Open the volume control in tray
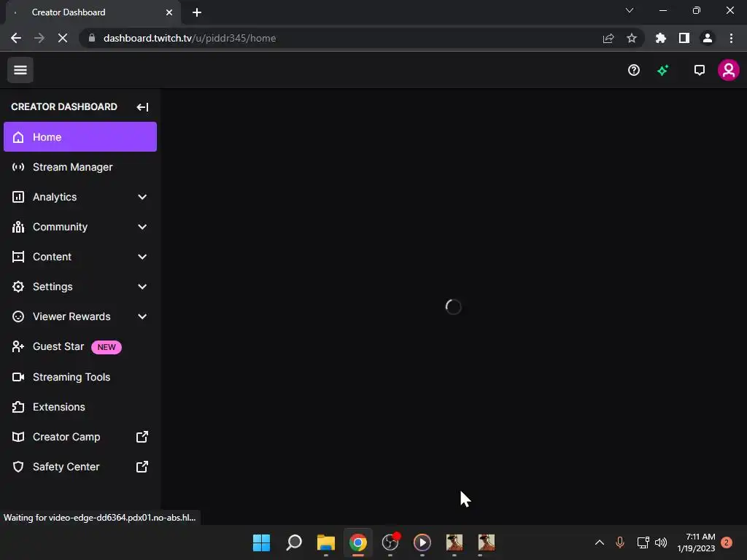The image size is (747, 560). [x=661, y=542]
